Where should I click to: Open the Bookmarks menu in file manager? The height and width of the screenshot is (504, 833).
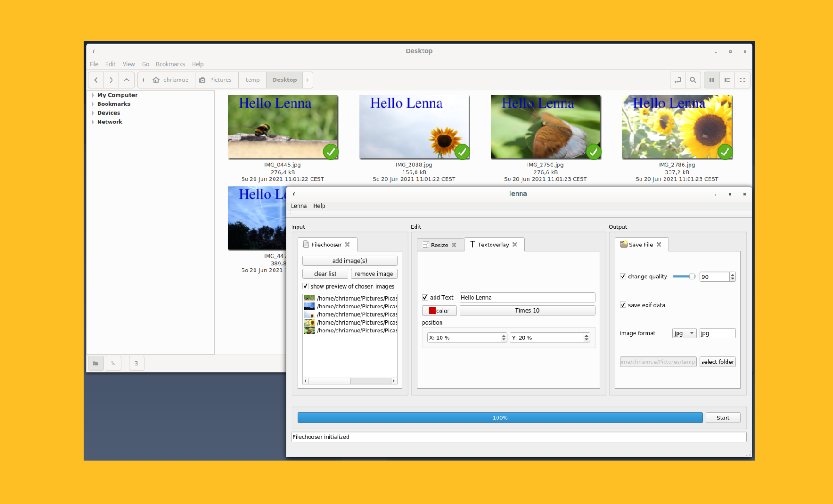click(170, 64)
